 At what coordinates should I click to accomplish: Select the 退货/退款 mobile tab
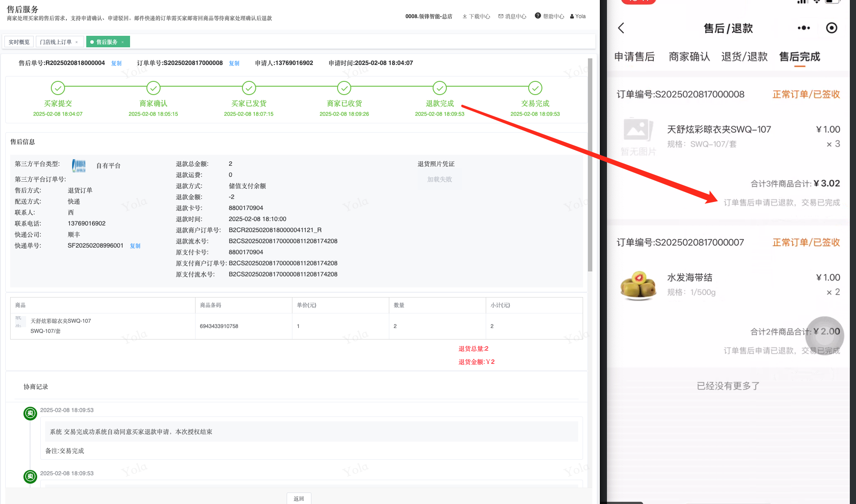click(744, 57)
